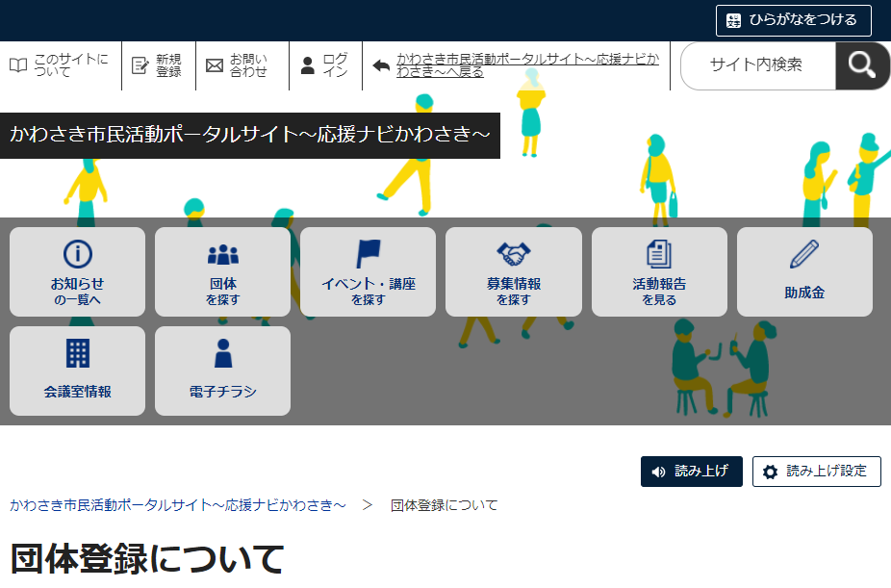Open 募集情報を探す handshake tile
This screenshot has width=891, height=588.
513,271
